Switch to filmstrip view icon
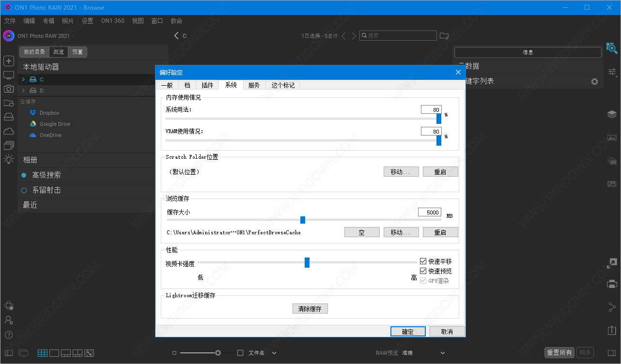The image size is (621, 364). point(66,353)
